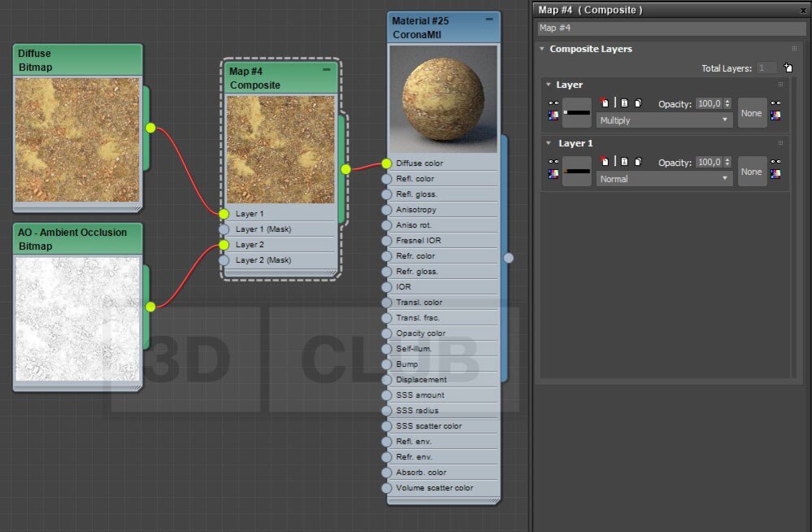Add a new composite layer

pyautogui.click(x=788, y=68)
